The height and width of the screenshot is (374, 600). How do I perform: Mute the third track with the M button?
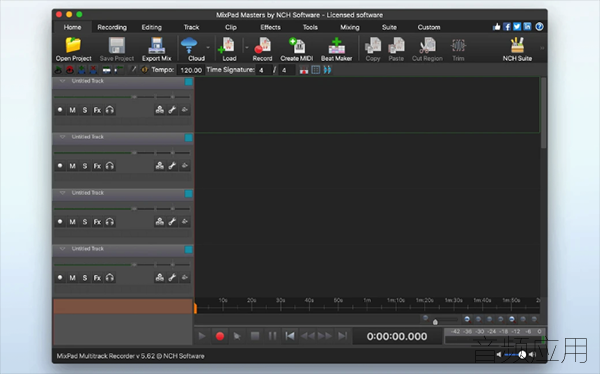(72, 222)
